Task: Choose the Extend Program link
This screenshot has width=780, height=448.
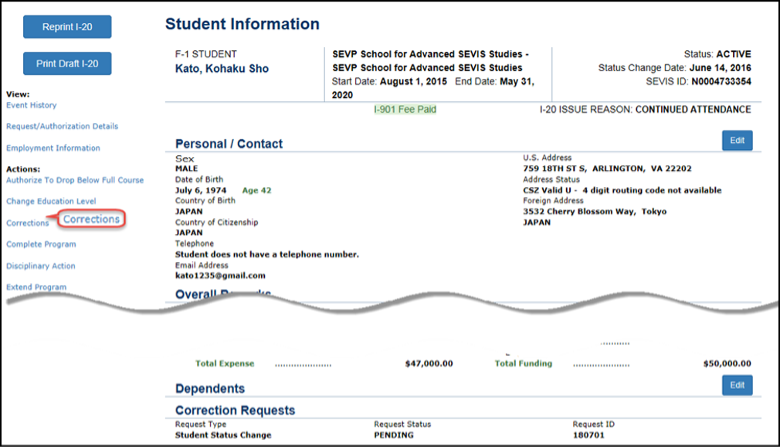Action: tap(36, 287)
